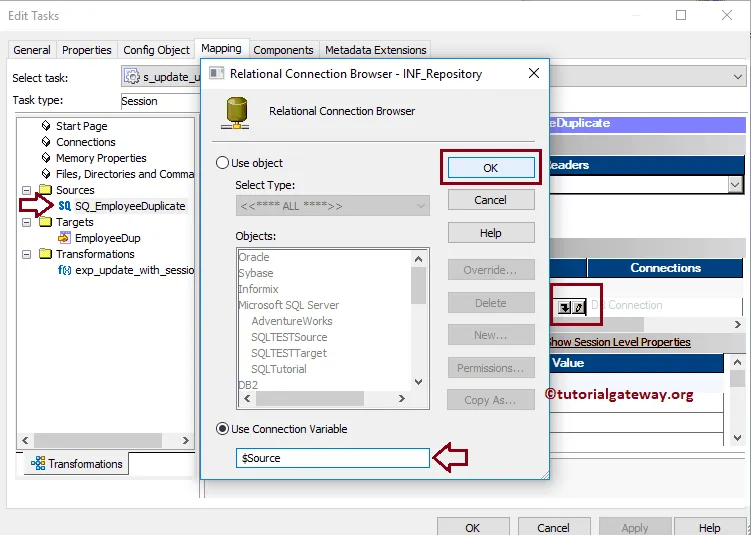Click the Microsoft SQL Server entry

coord(289,305)
